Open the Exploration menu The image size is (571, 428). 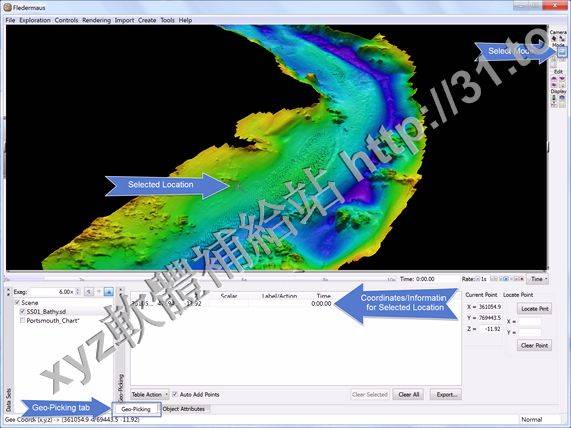[35, 20]
